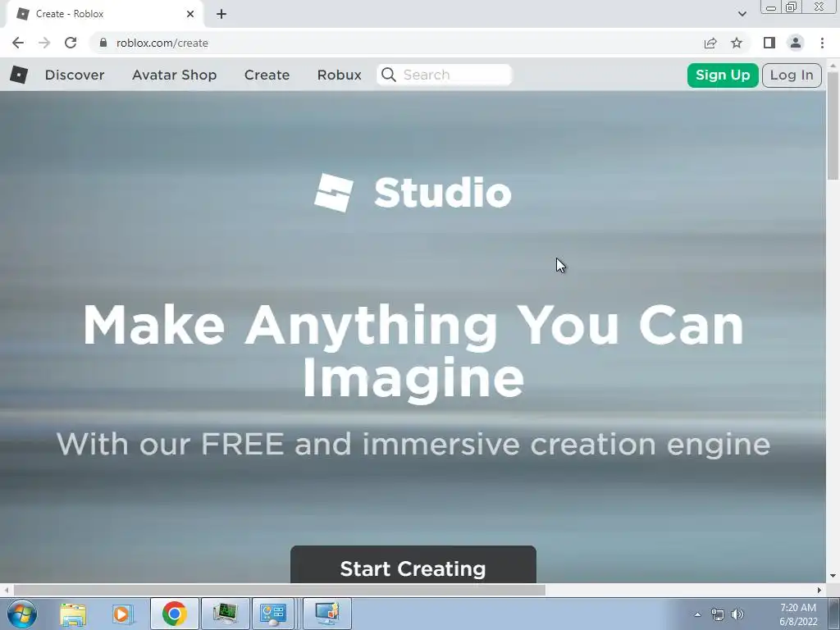Viewport: 840px width, 630px height.
Task: Bookmark page with star icon
Action: pos(737,43)
